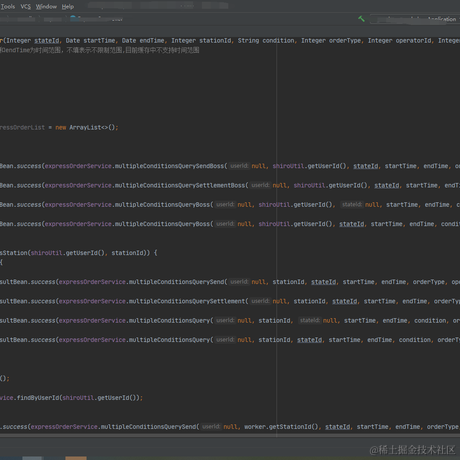Open the Help menu

[68, 7]
